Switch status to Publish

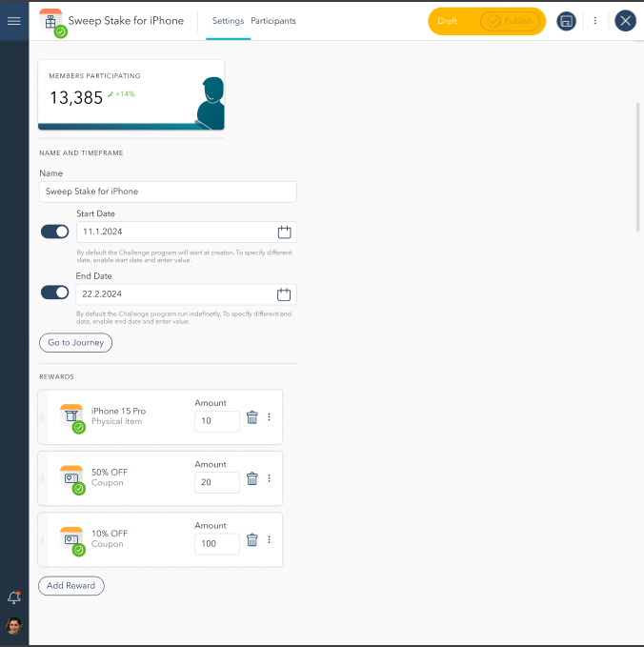pyautogui.click(x=511, y=21)
